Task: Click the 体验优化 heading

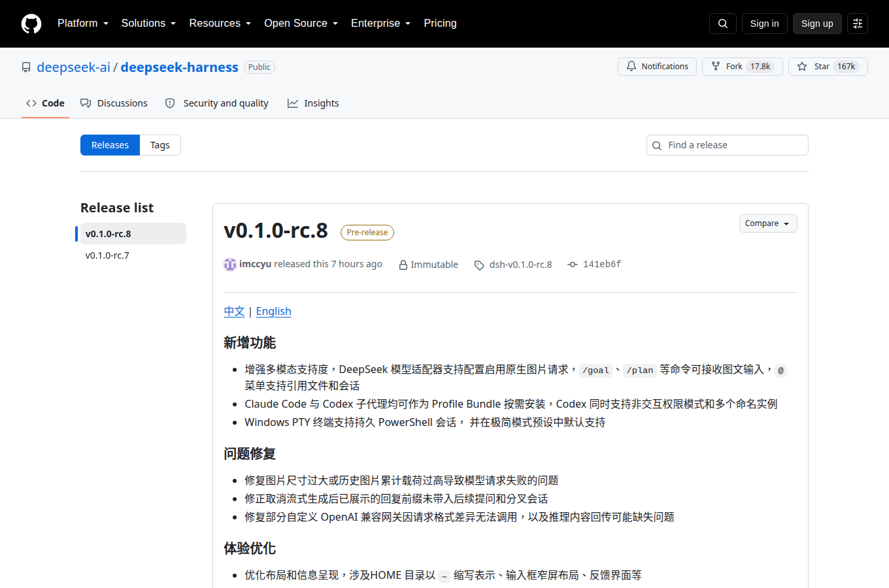Action: [250, 548]
